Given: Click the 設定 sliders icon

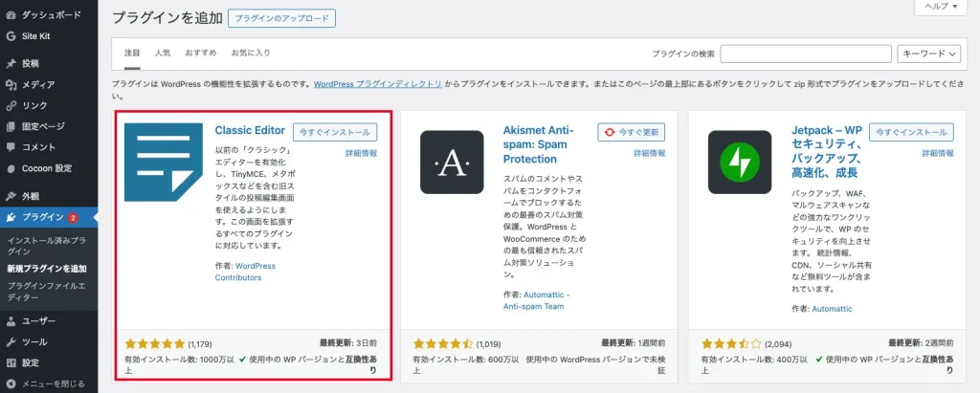Looking at the screenshot, I should pyautogui.click(x=10, y=363).
